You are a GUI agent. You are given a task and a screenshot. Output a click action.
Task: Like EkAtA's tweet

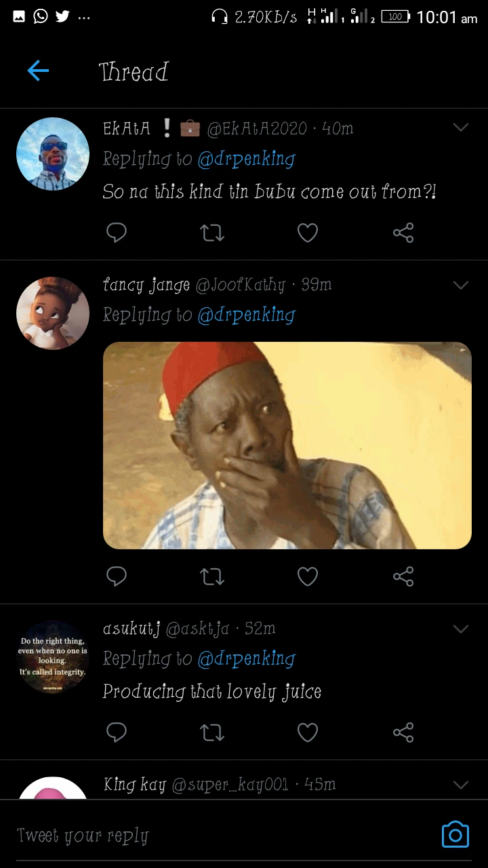[x=308, y=233]
